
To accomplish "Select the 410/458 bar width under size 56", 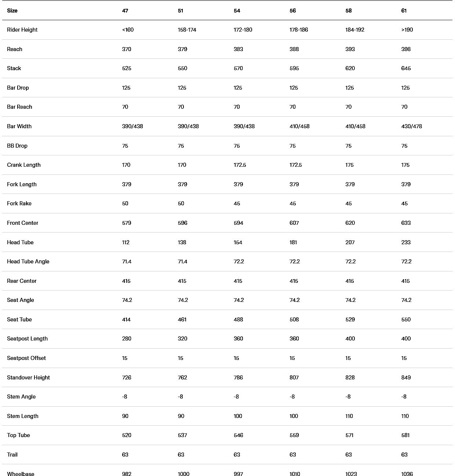I will (x=299, y=126).
